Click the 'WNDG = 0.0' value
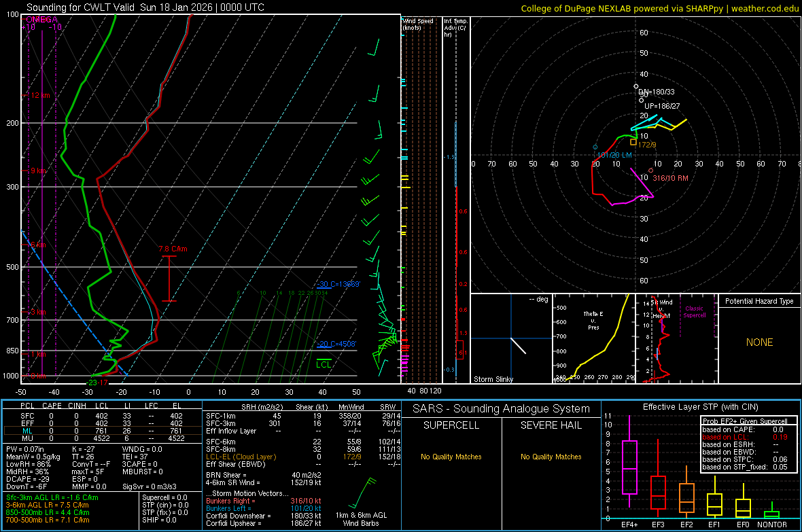This screenshot has width=802, height=532. 142,449
